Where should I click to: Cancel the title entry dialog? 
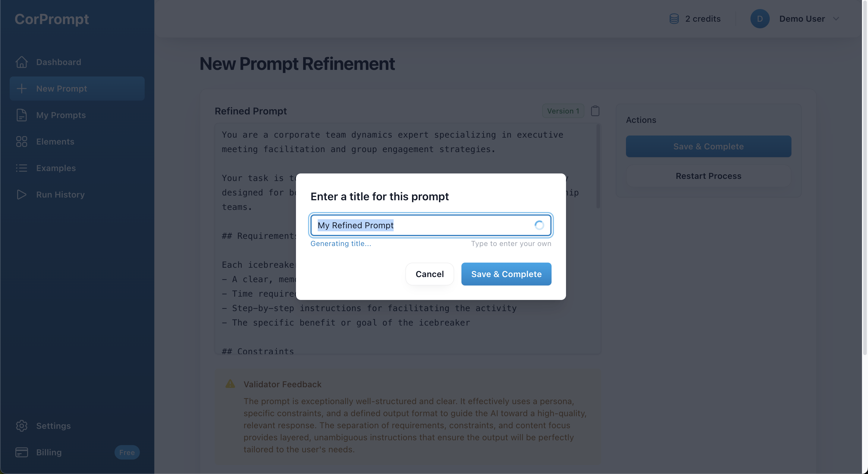coord(429,274)
